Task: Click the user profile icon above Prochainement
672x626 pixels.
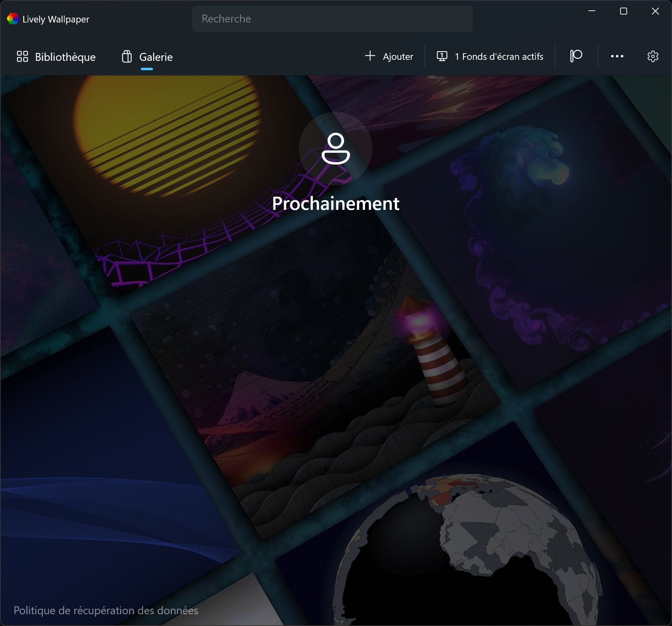Action: [336, 148]
